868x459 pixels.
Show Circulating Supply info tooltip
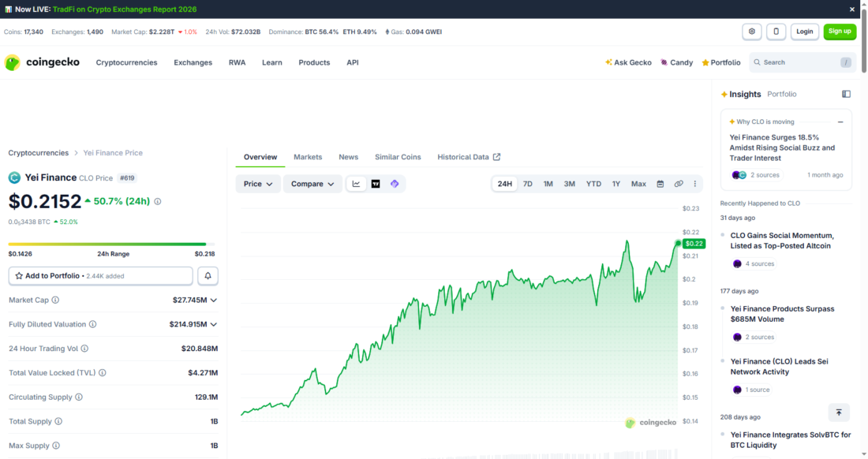(79, 397)
